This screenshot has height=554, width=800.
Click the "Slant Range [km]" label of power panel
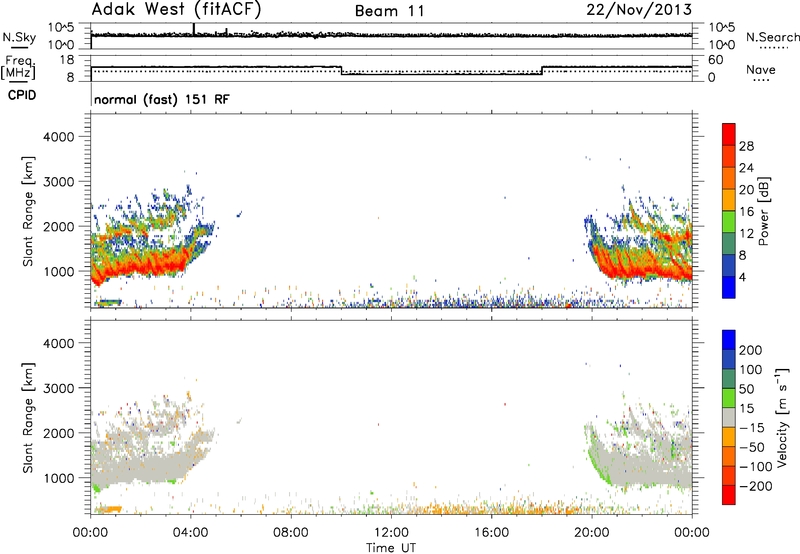tap(28, 211)
